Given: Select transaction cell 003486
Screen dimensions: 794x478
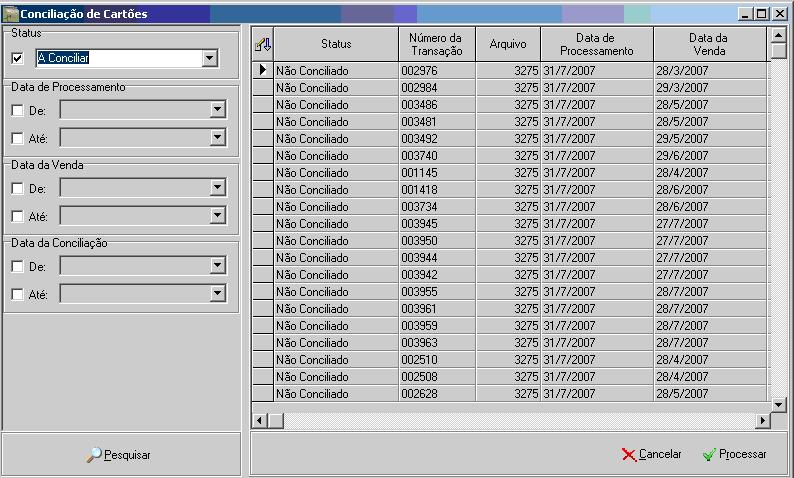Looking at the screenshot, I should coord(437,105).
